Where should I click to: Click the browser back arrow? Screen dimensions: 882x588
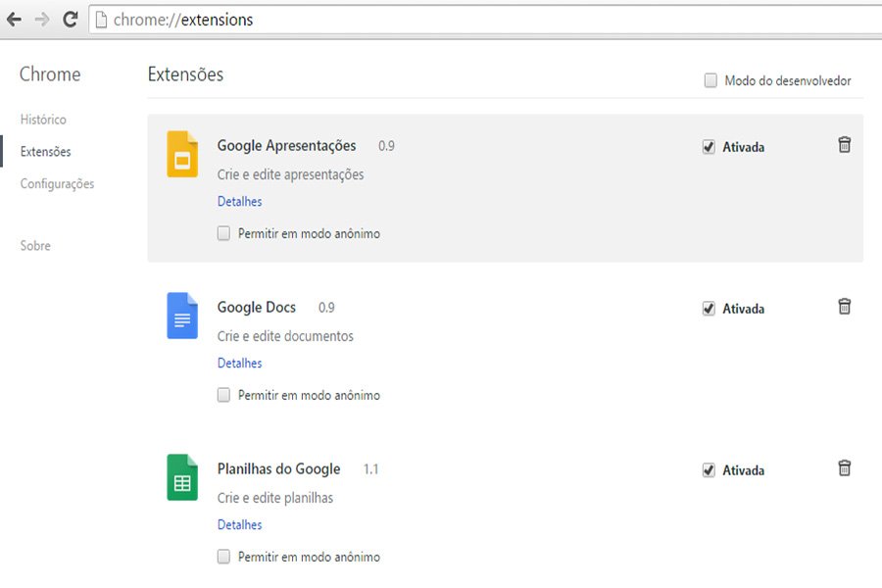(14, 20)
